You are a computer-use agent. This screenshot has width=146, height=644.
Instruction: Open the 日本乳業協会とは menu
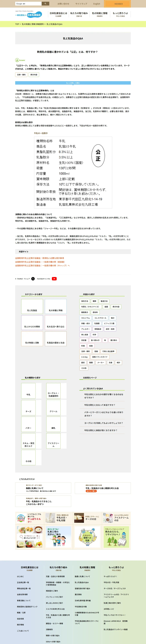pos(58,14)
